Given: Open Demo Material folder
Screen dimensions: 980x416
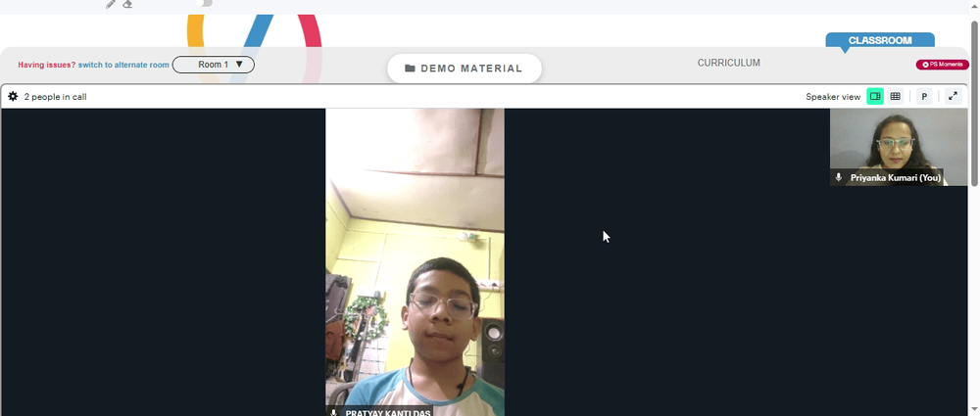Looking at the screenshot, I should click(465, 69).
